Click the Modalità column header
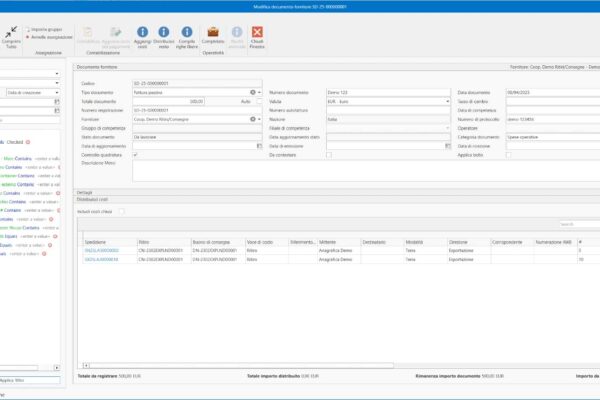600x400 pixels. coord(425,242)
